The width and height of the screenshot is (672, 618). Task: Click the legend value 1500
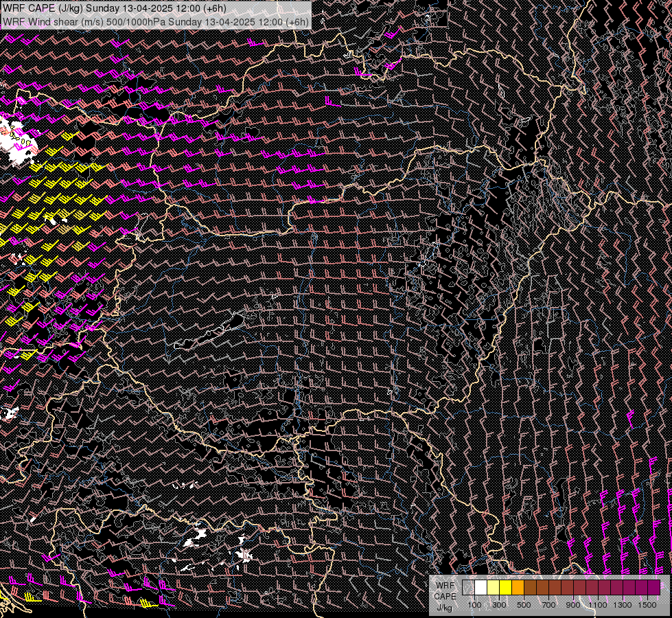(x=647, y=605)
